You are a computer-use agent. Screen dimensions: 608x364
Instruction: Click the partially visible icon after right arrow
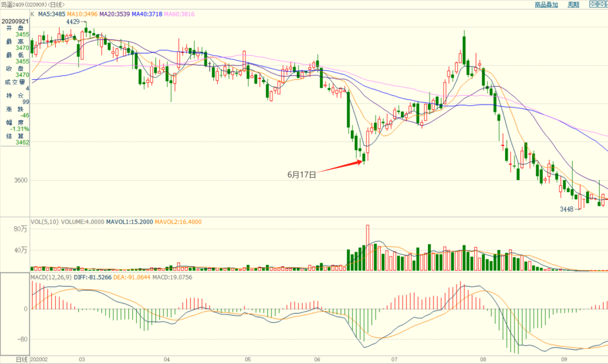606,5
